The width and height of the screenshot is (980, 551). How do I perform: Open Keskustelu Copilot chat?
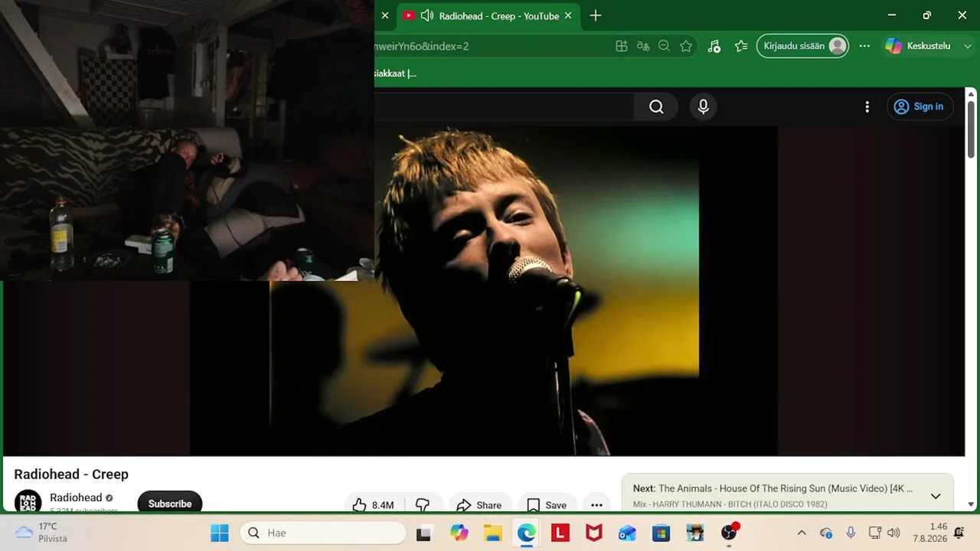[918, 46]
